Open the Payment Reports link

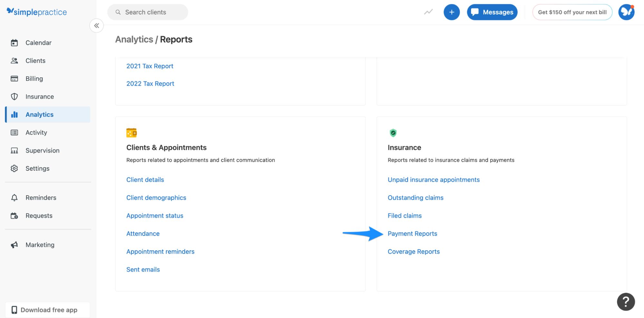412,233
